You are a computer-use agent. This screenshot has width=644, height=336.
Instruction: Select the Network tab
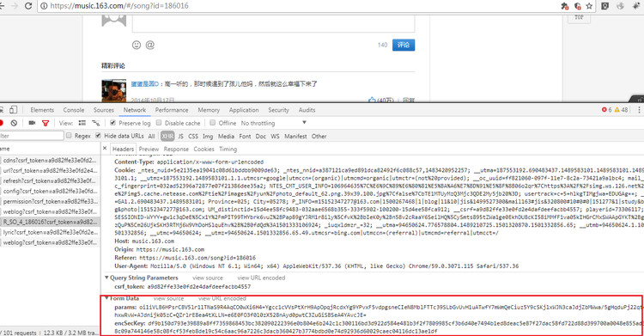pyautogui.click(x=135, y=110)
